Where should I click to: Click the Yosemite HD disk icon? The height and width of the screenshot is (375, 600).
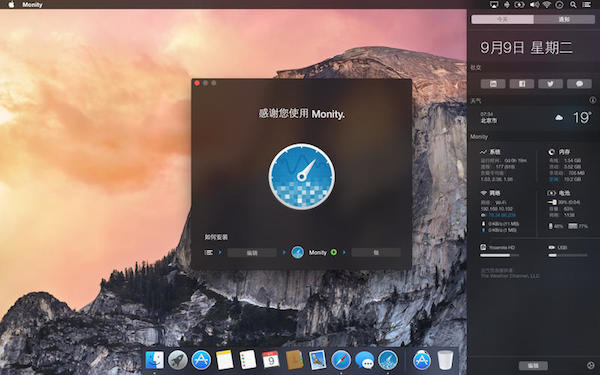(483, 247)
